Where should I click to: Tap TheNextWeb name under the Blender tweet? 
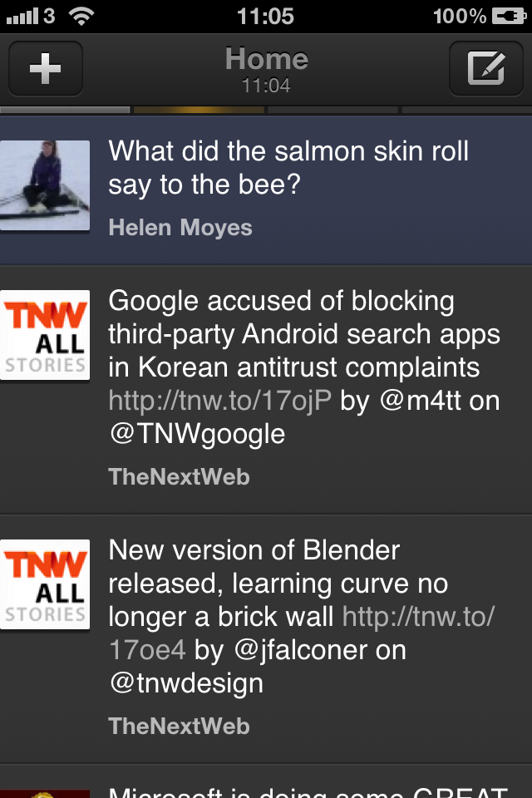click(179, 727)
